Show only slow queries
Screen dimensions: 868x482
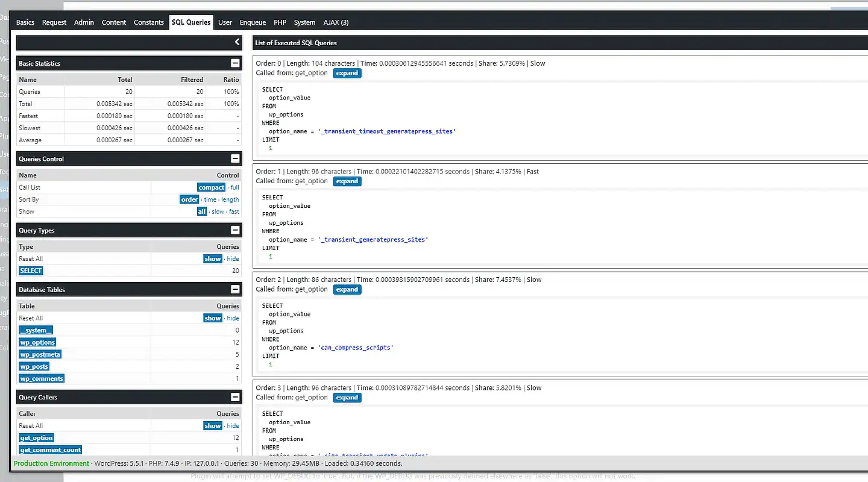(217, 211)
